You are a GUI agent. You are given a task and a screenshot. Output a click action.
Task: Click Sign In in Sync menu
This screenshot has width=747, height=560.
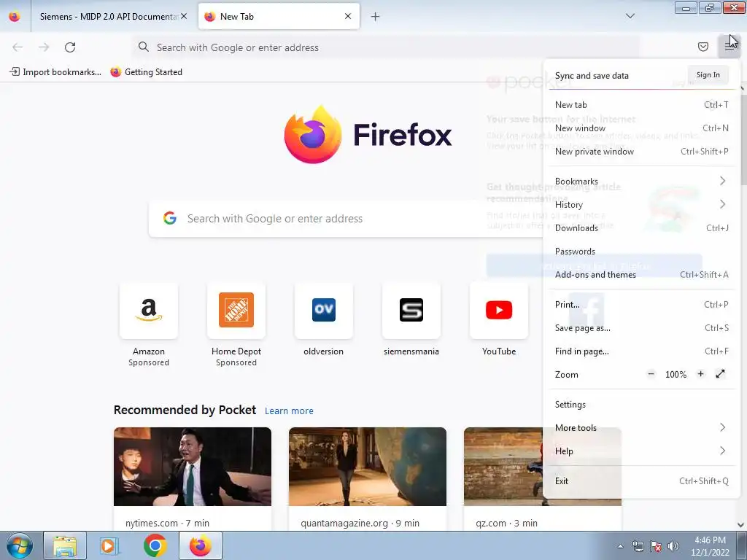pyautogui.click(x=708, y=75)
